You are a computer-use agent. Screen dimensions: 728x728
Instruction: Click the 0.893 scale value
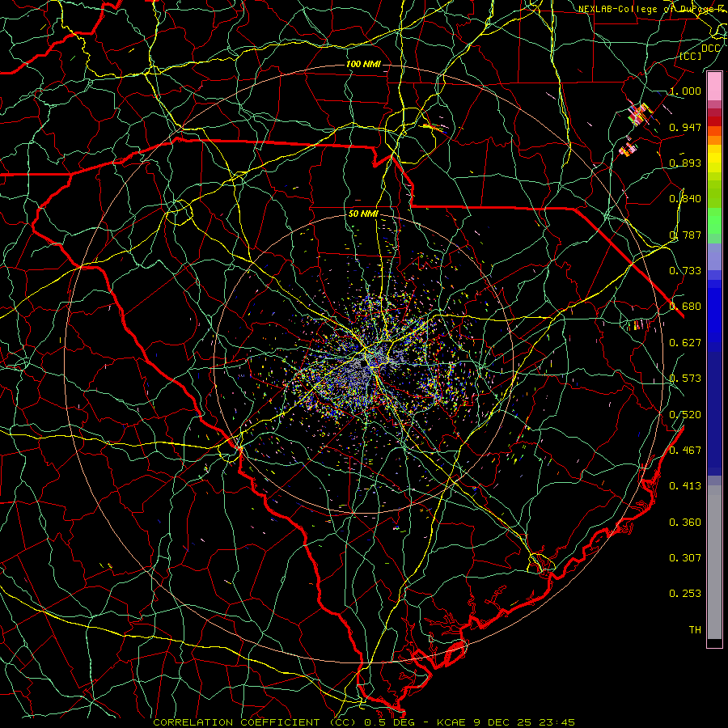pyautogui.click(x=685, y=163)
